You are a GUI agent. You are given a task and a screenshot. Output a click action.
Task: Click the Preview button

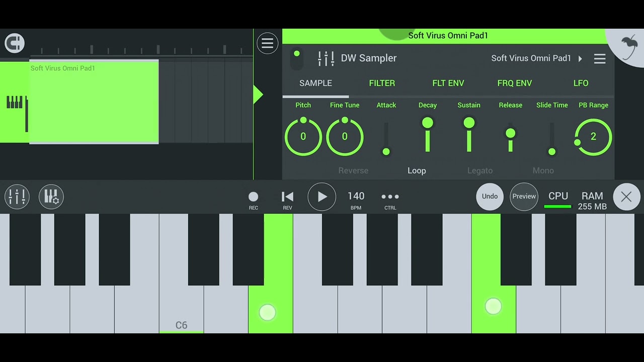tap(524, 197)
